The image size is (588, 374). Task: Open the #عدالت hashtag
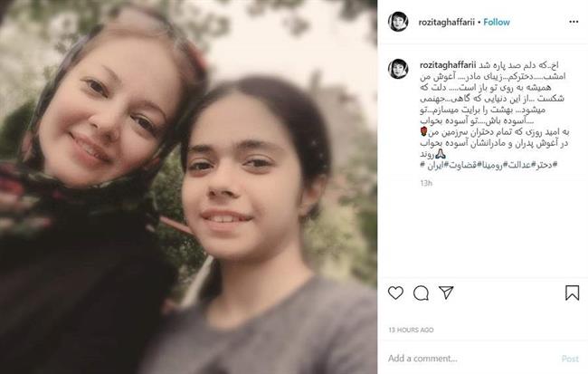pos(522,165)
